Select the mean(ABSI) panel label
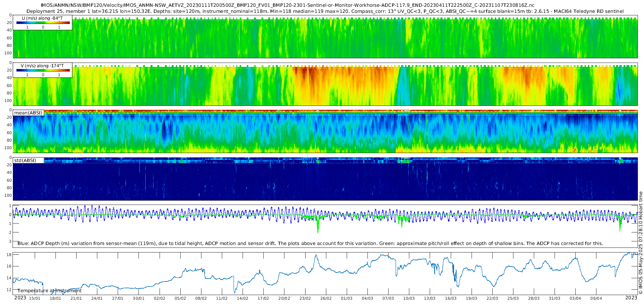This screenshot has width=644, height=304. pyautogui.click(x=28, y=113)
